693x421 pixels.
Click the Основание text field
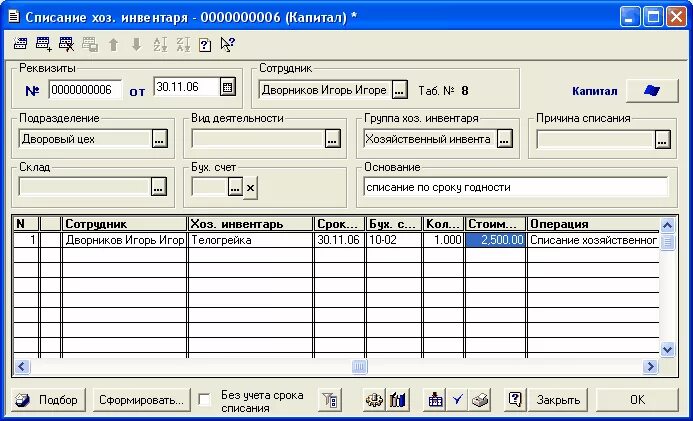pos(516,187)
